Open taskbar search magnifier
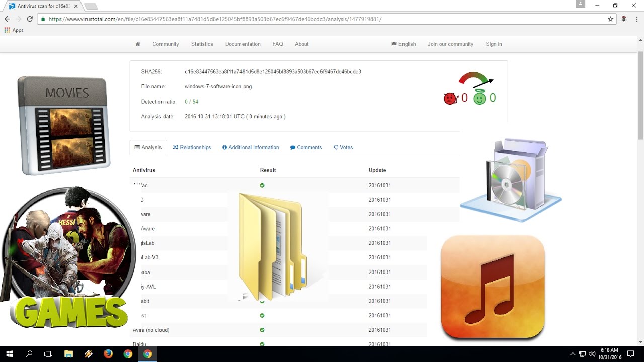Viewport: 644px width, 362px height. point(29,354)
